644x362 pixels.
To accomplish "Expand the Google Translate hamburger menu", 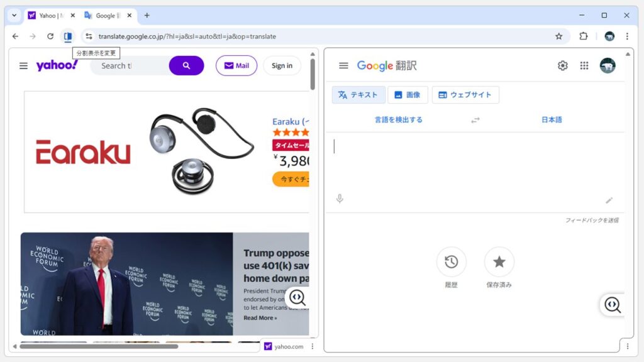I will point(343,65).
